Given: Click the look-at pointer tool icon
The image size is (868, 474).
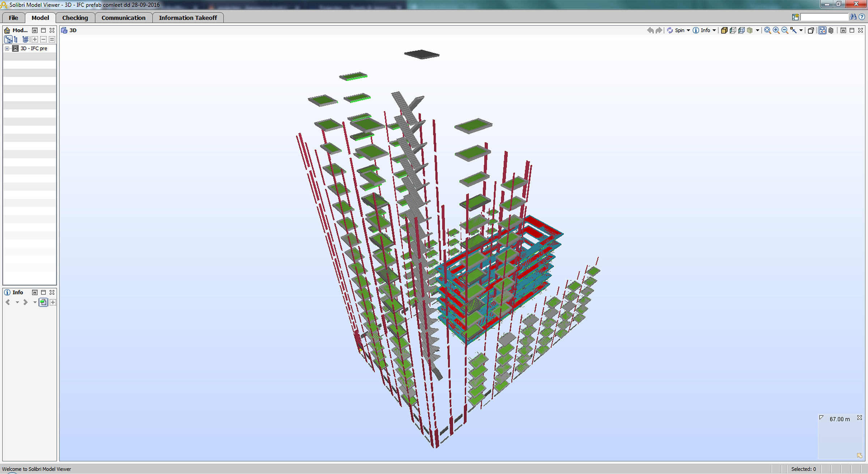Looking at the screenshot, I should click(793, 30).
